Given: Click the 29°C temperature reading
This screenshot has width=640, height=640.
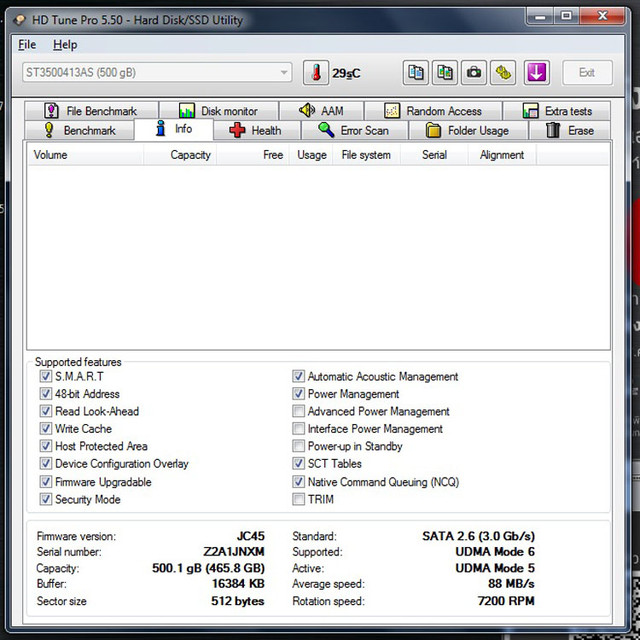Looking at the screenshot, I should coord(346,73).
